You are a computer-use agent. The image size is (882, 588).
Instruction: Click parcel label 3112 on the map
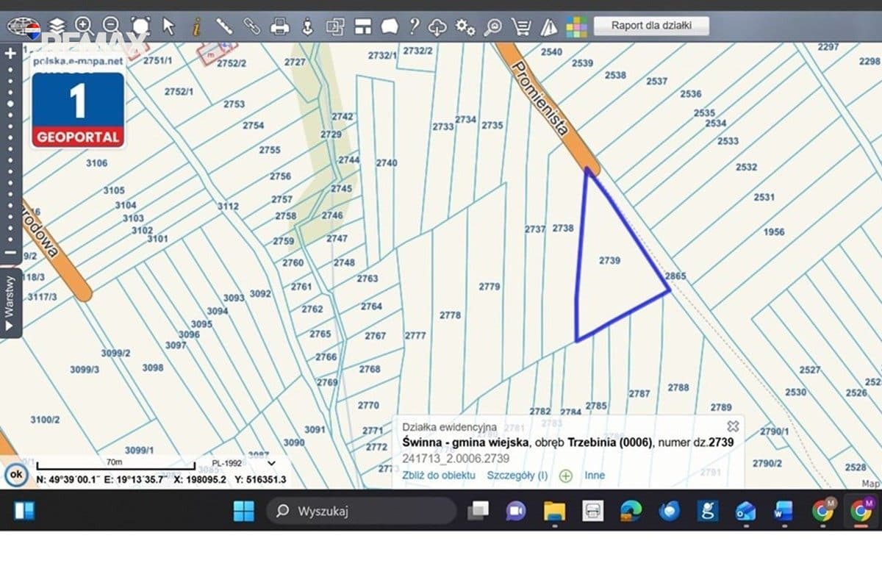tap(228, 207)
